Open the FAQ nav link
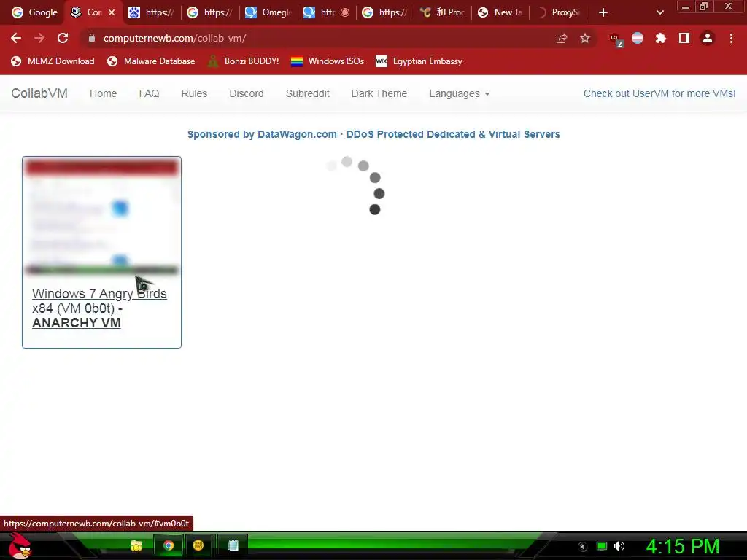Image resolution: width=747 pixels, height=560 pixels. (x=149, y=93)
